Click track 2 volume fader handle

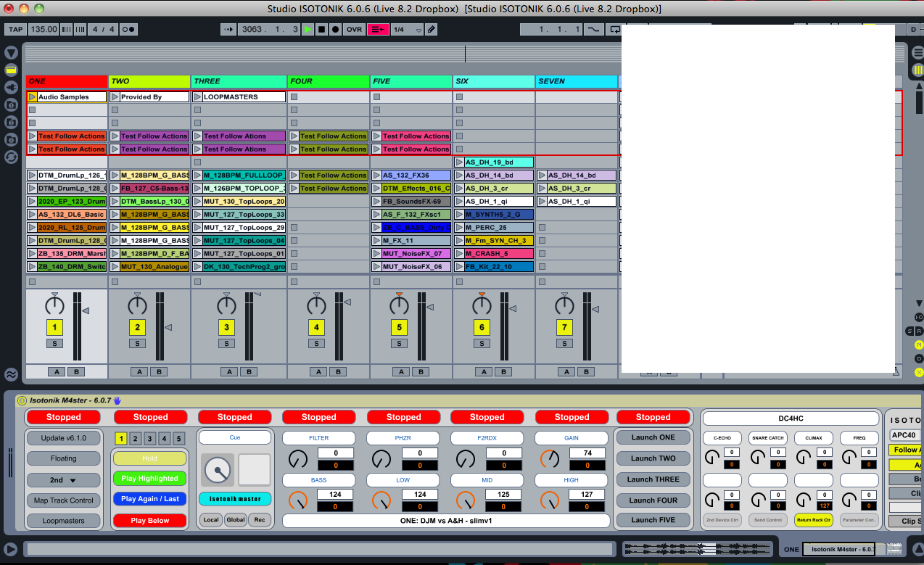click(x=168, y=328)
